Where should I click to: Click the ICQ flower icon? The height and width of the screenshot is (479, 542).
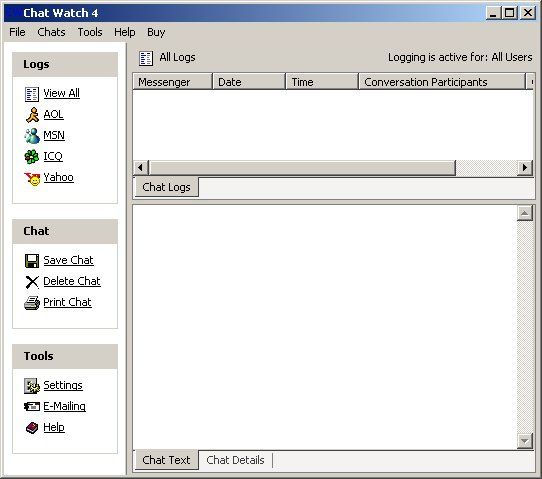32,157
